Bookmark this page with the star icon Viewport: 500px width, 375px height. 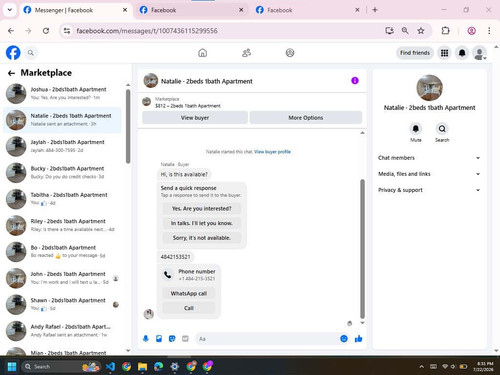421,31
